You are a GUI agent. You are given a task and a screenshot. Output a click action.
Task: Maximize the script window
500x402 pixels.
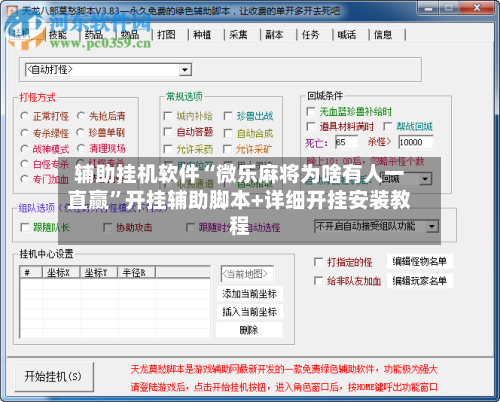point(449,8)
